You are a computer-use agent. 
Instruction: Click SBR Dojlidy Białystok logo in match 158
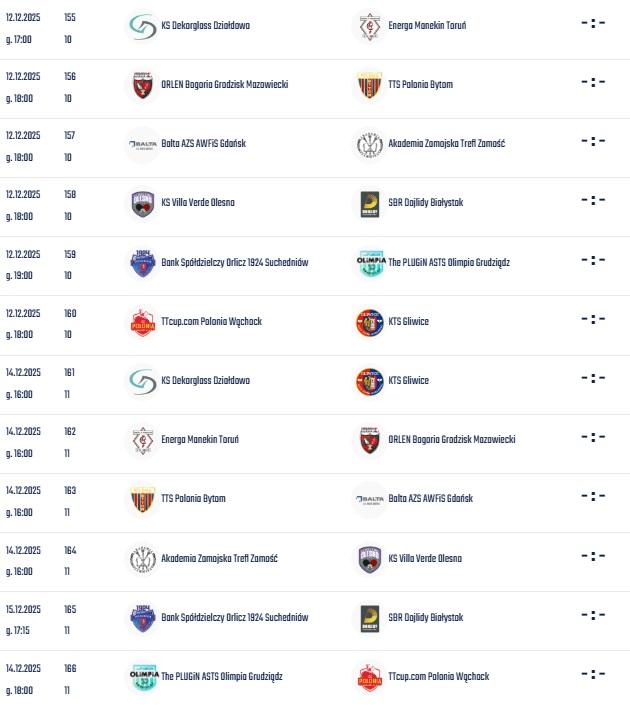[x=369, y=203]
